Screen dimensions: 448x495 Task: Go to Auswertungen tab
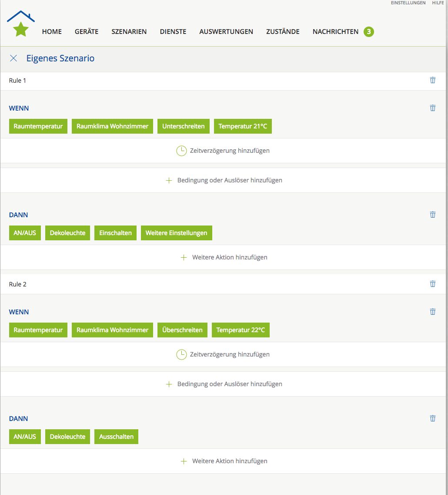click(x=226, y=32)
